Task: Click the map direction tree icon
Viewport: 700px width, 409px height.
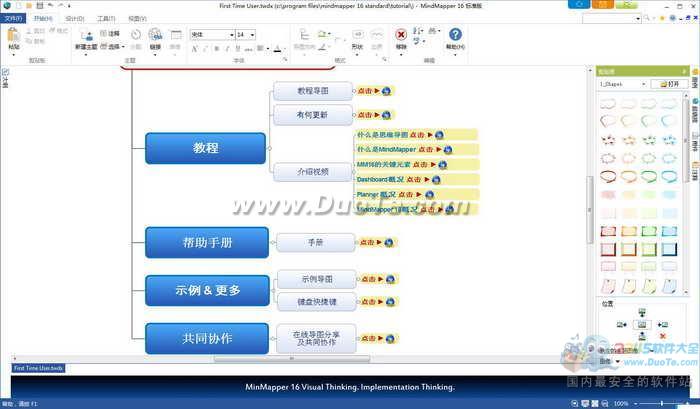Action: 304,35
